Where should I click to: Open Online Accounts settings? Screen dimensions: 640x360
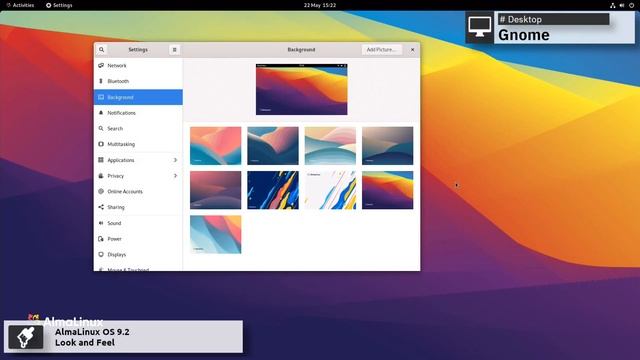pos(138,191)
